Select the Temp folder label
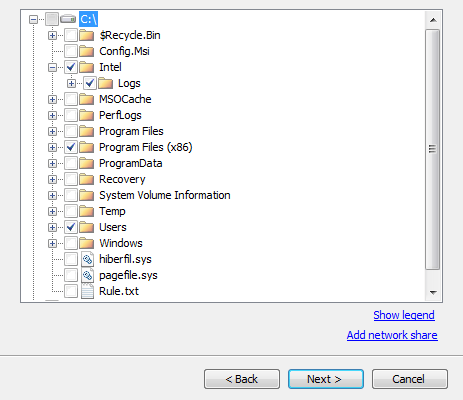 pos(112,211)
